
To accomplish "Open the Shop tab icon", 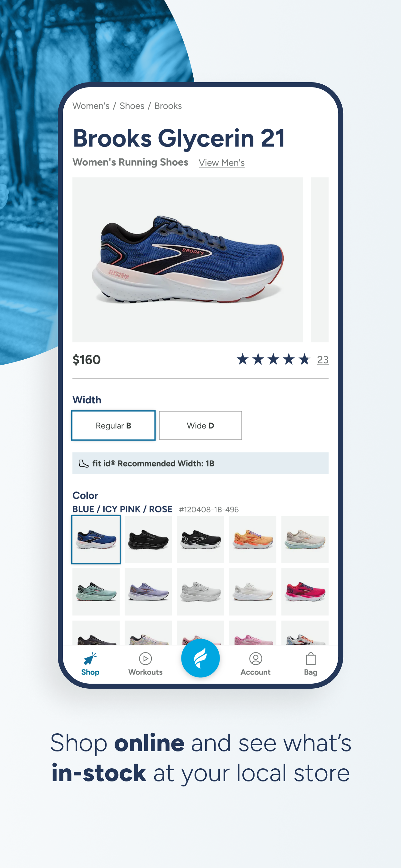I will 90,659.
